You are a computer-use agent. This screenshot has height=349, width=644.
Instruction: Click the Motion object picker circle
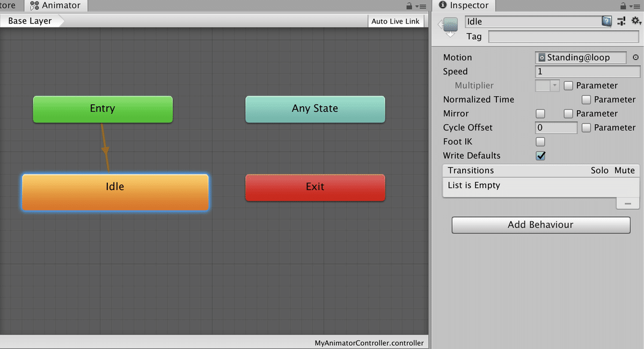coord(636,57)
